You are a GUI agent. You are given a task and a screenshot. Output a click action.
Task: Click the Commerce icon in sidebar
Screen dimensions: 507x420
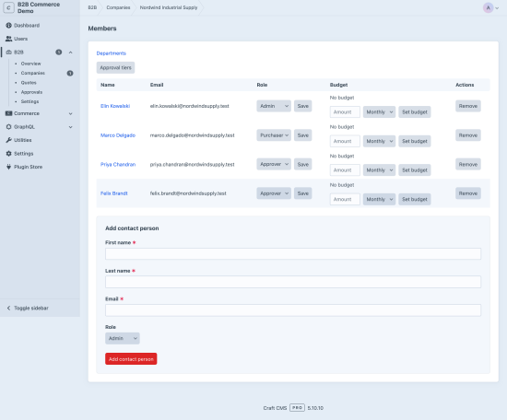point(8,113)
